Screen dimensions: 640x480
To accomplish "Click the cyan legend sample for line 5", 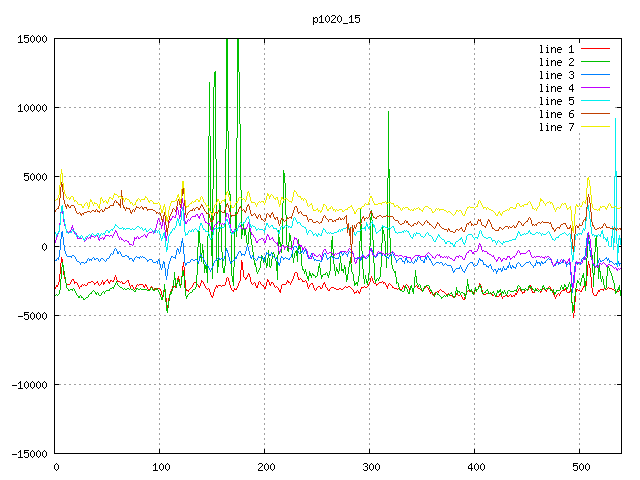I will 596,100.
